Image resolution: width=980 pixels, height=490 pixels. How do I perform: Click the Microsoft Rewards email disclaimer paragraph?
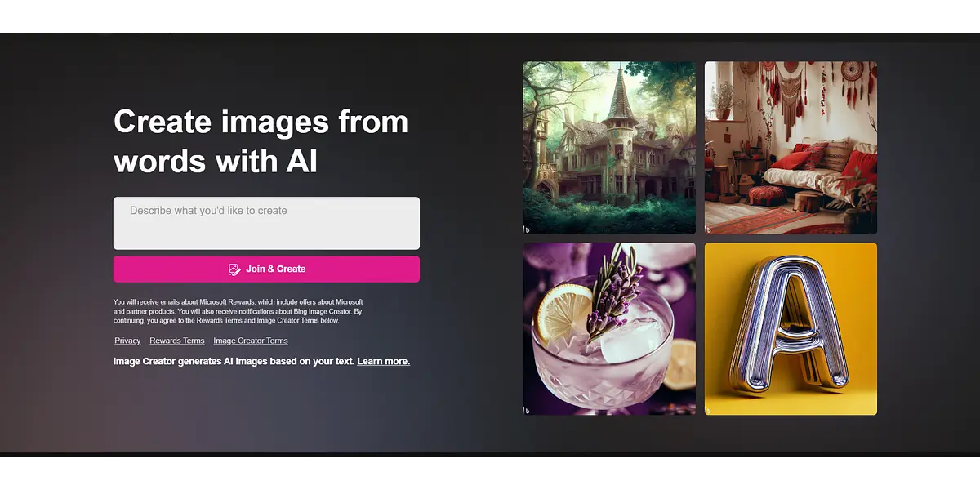238,311
